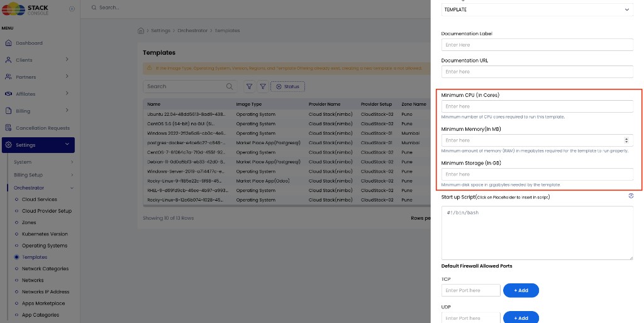644x323 pixels.
Task: Click the home icon in breadcrumb
Action: [x=141, y=30]
